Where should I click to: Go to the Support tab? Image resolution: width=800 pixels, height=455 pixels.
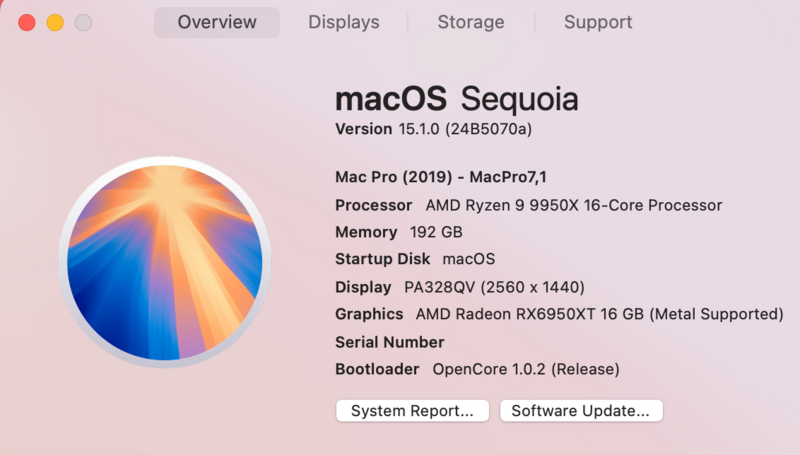(x=598, y=22)
